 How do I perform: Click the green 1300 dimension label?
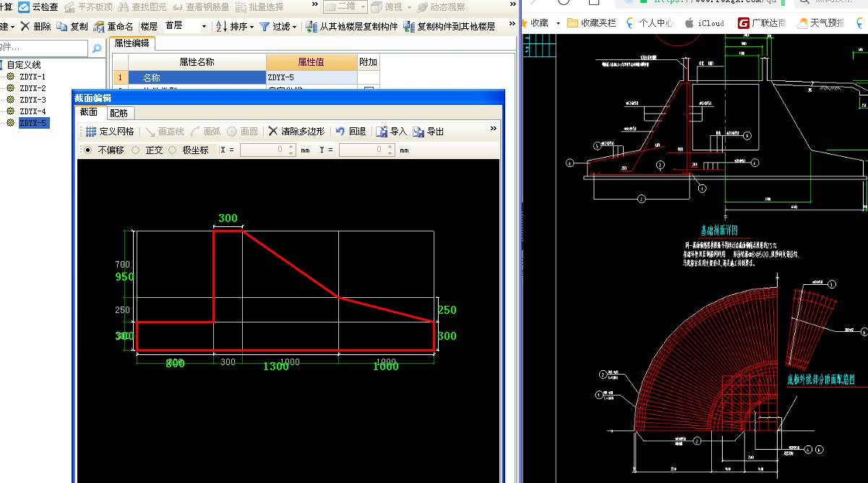275,367
